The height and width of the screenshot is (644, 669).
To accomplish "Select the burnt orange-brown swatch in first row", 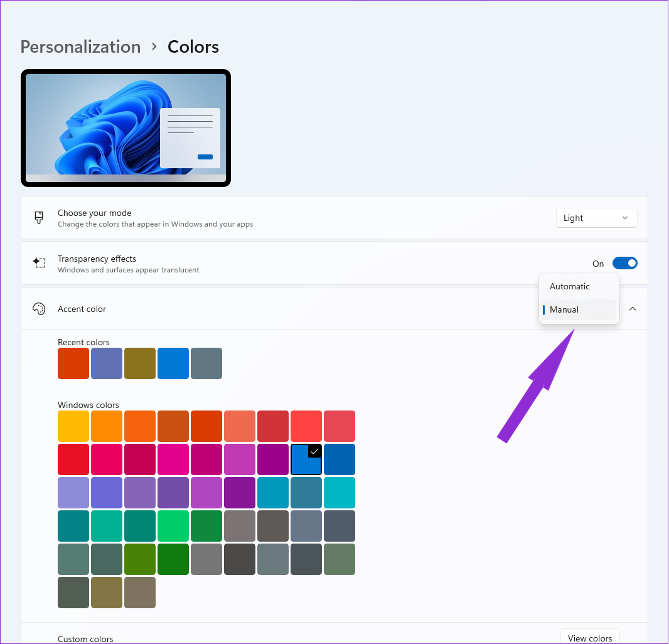I will point(173,426).
